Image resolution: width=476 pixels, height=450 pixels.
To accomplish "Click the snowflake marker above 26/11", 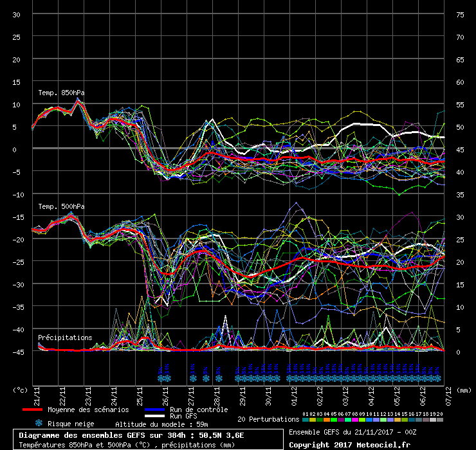I will pyautogui.click(x=163, y=373).
